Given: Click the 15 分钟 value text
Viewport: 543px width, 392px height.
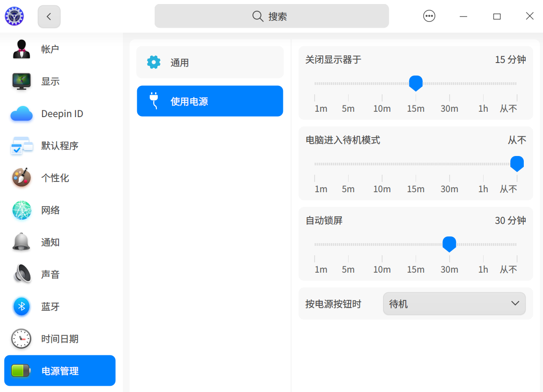Looking at the screenshot, I should point(510,59).
